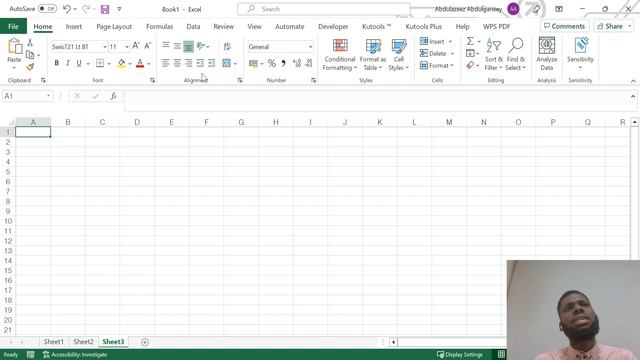Toggle Align Left horizontal alignment
This screenshot has width=640, height=360.
[165, 63]
